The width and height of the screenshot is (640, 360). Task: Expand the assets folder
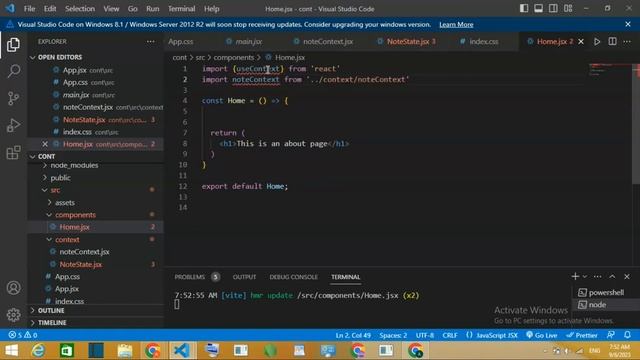click(x=64, y=202)
